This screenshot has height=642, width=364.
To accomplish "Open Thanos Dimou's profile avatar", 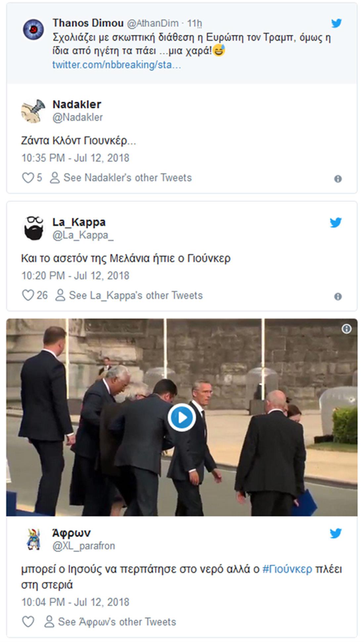I will [33, 29].
